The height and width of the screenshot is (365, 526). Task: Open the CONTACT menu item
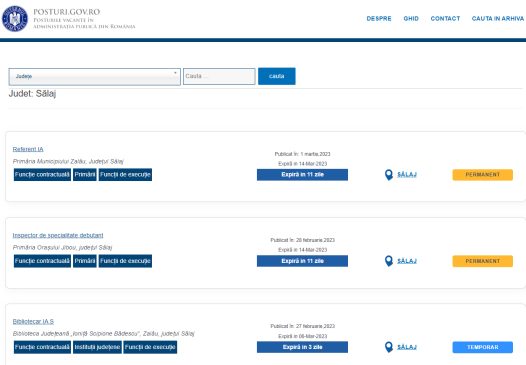point(445,18)
